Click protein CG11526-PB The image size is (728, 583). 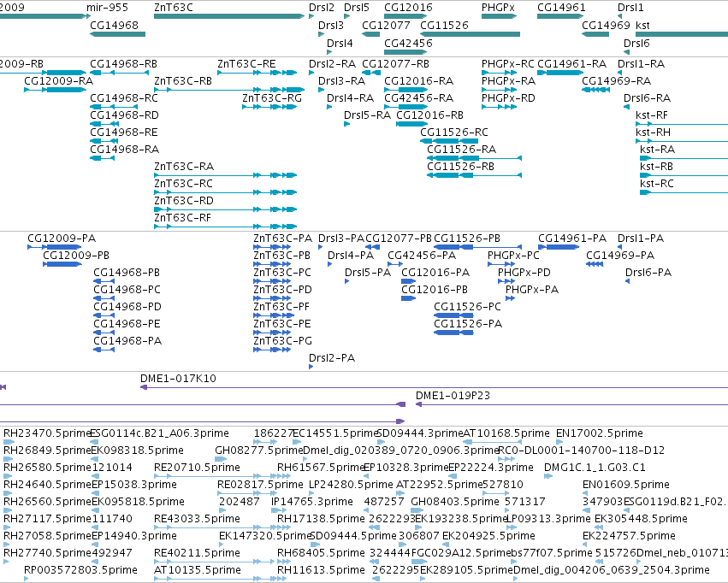[477, 247]
